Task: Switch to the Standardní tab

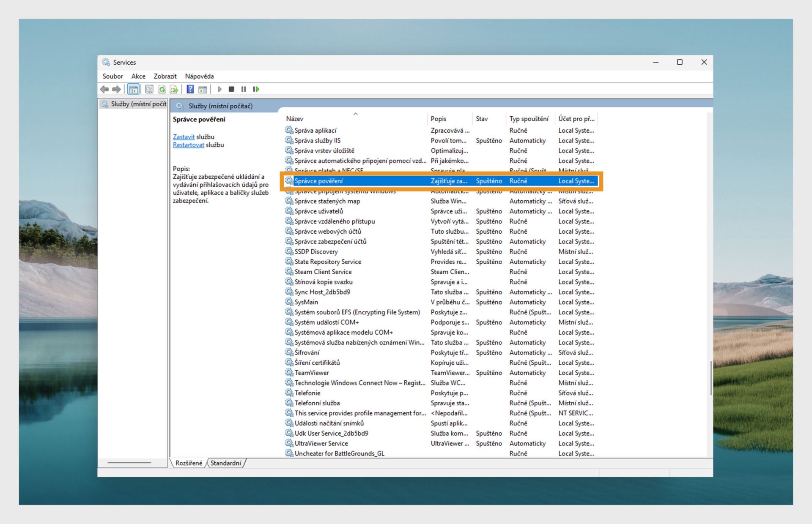Action: click(x=226, y=463)
